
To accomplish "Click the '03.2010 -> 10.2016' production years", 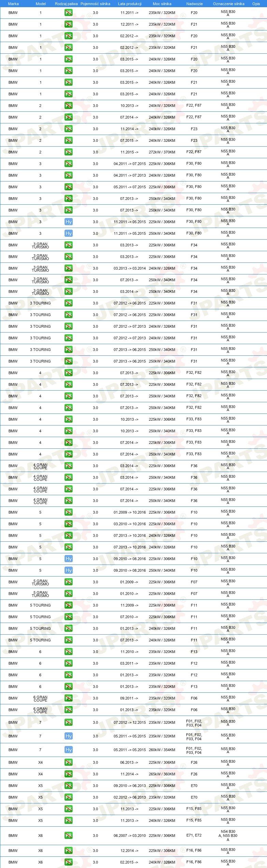I will point(130,524).
